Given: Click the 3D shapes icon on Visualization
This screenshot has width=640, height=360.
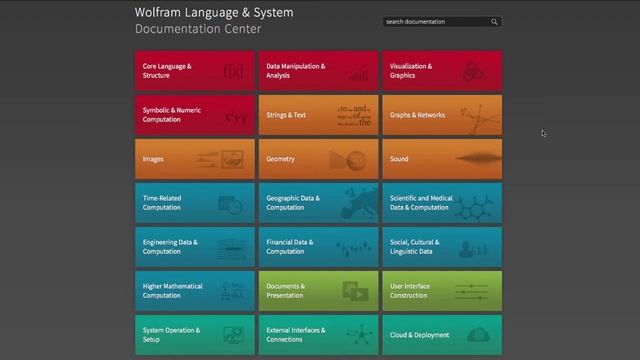Looking at the screenshot, I should [x=473, y=71].
